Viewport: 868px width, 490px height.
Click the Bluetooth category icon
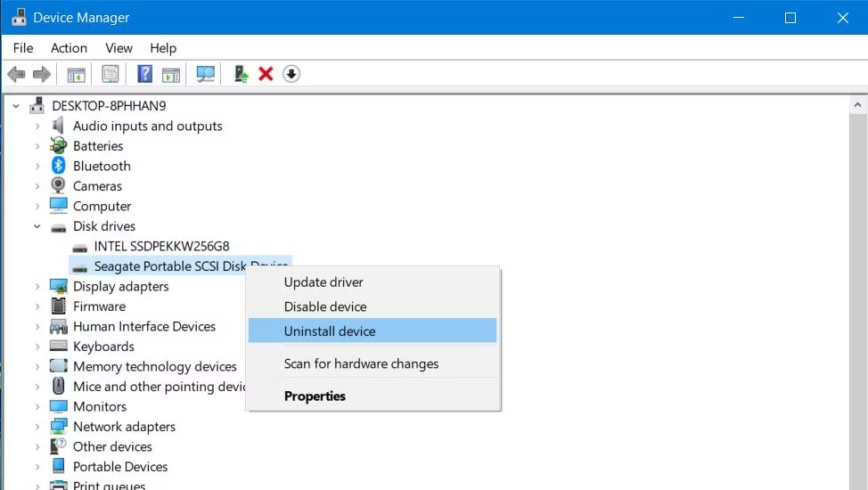(59, 166)
